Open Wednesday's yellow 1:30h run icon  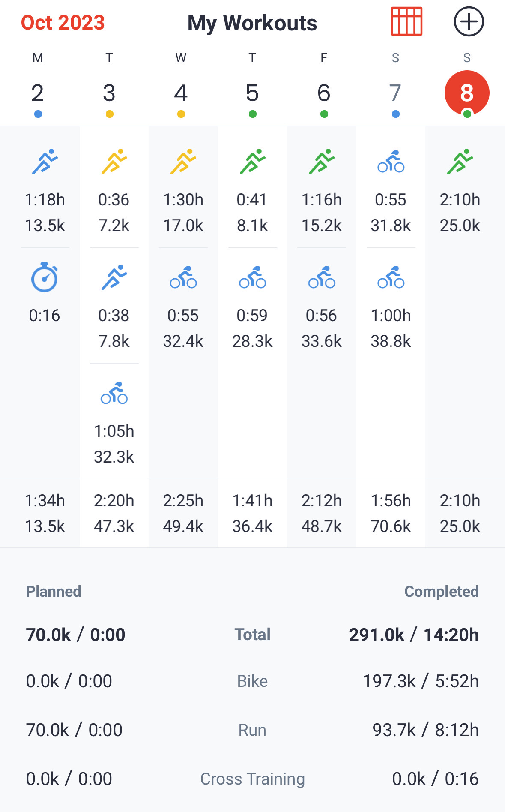click(x=183, y=162)
